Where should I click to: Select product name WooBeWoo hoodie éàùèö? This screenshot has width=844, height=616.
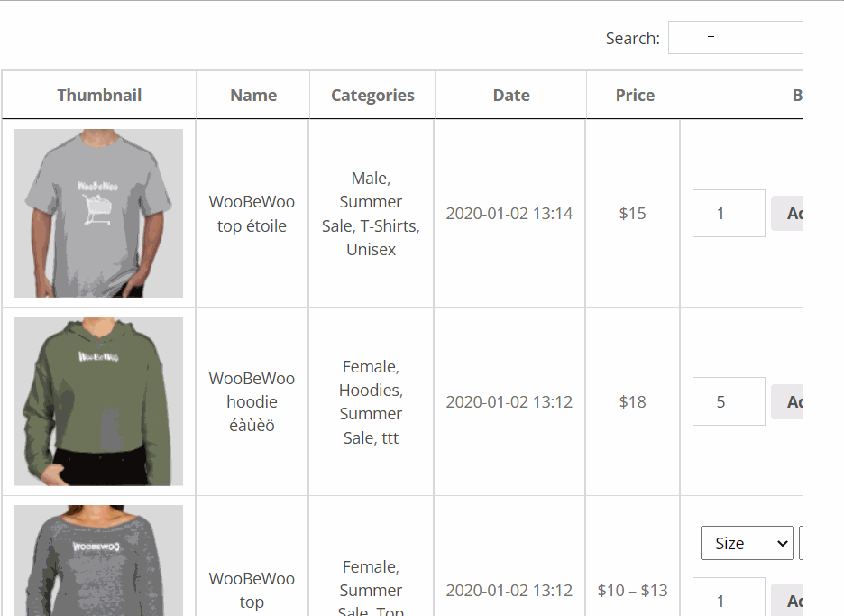click(252, 401)
